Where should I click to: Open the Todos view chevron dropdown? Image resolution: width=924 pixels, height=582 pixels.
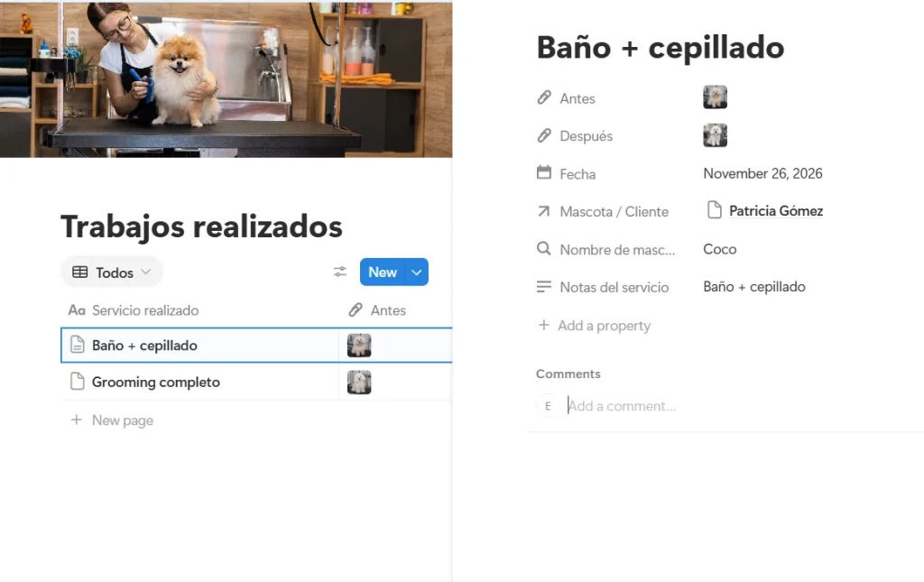tap(146, 272)
